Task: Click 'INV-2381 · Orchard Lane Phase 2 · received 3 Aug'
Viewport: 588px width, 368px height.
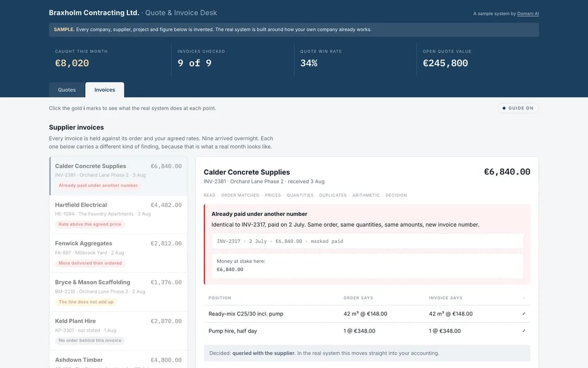Action: 264,182
